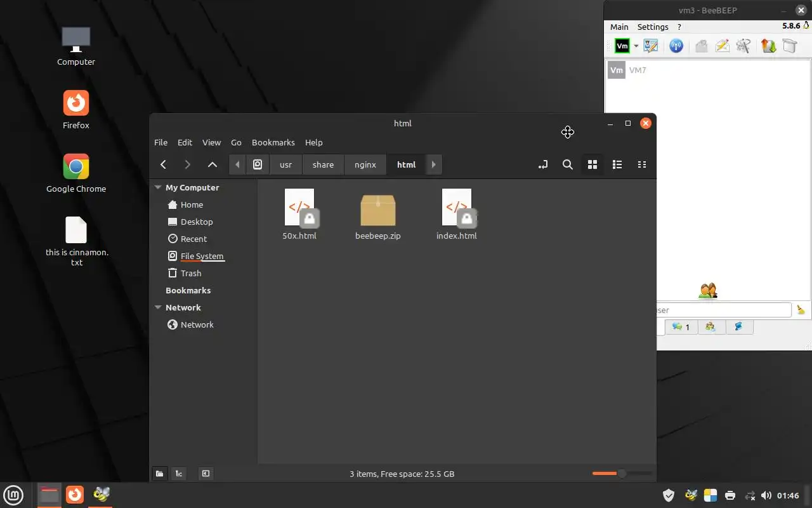The image size is (812, 508).
Task: Click the BeeBEEP Vm status avatar button
Action: coord(622,46)
